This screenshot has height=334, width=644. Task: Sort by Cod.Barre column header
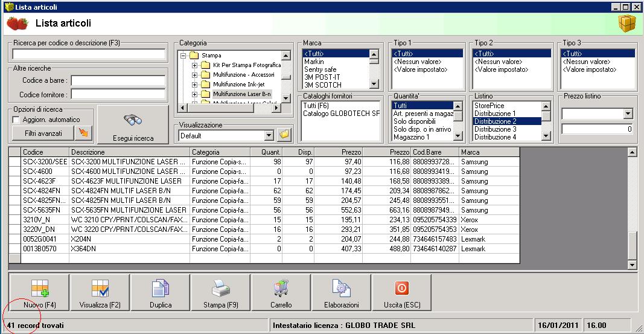(435, 152)
